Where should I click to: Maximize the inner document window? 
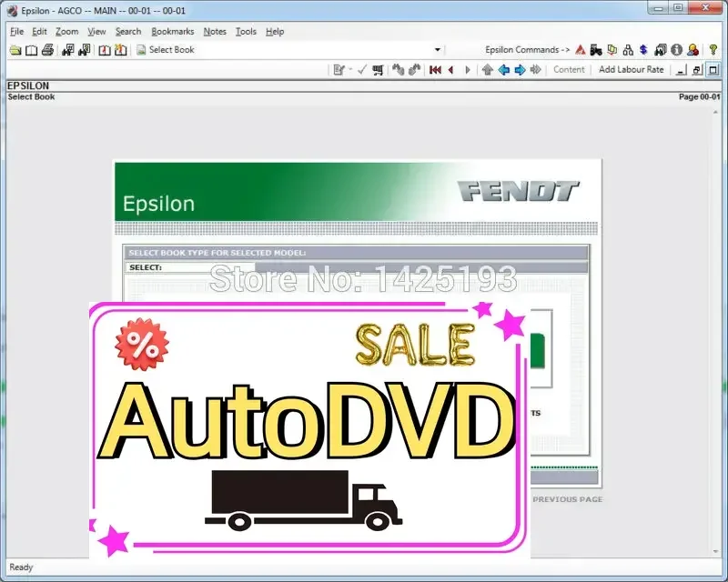(x=713, y=70)
